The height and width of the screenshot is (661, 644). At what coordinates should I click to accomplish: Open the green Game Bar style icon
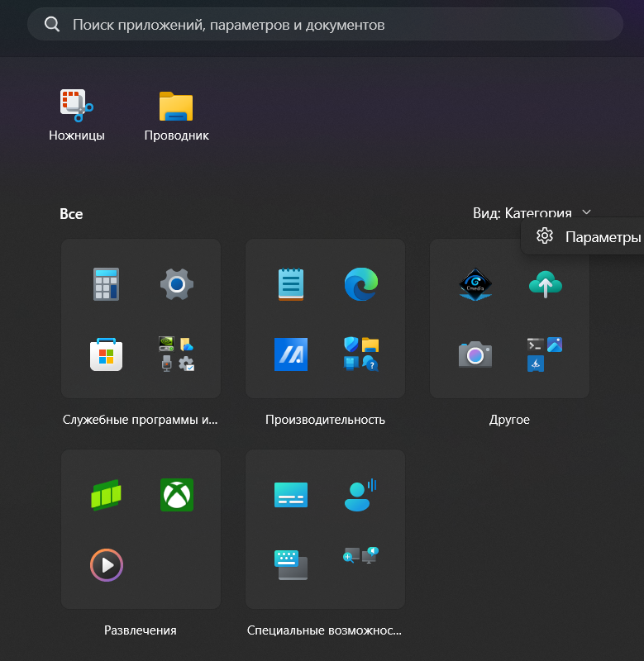107,495
